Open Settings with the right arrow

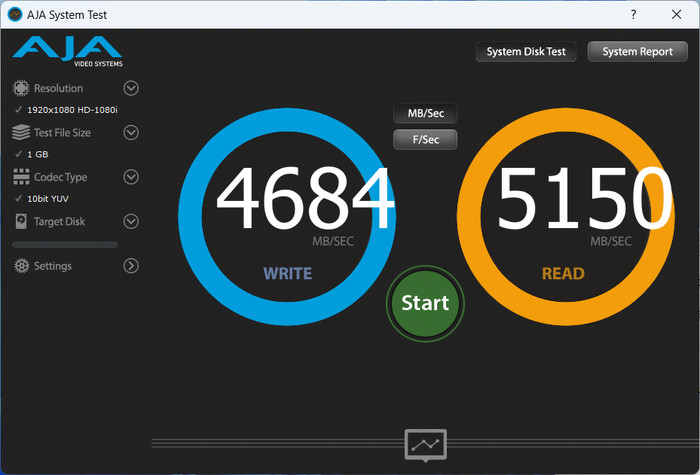131,266
